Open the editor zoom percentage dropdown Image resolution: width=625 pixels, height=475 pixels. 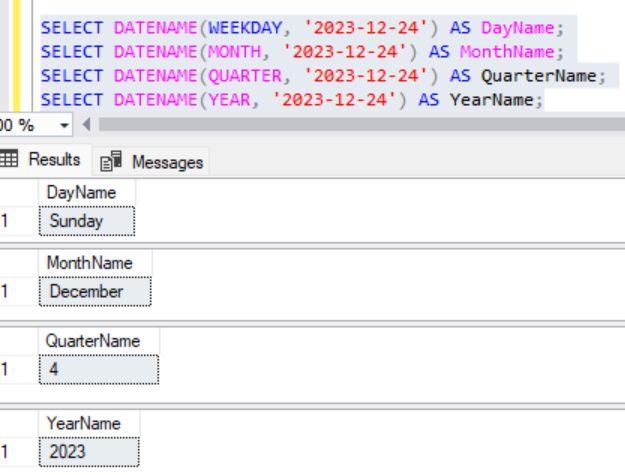coord(65,125)
